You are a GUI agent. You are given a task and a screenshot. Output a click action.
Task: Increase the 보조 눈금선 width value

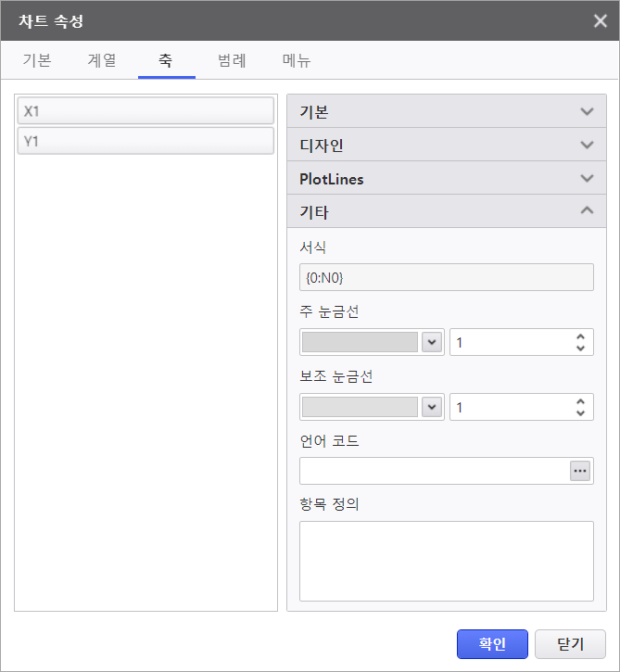(580, 401)
